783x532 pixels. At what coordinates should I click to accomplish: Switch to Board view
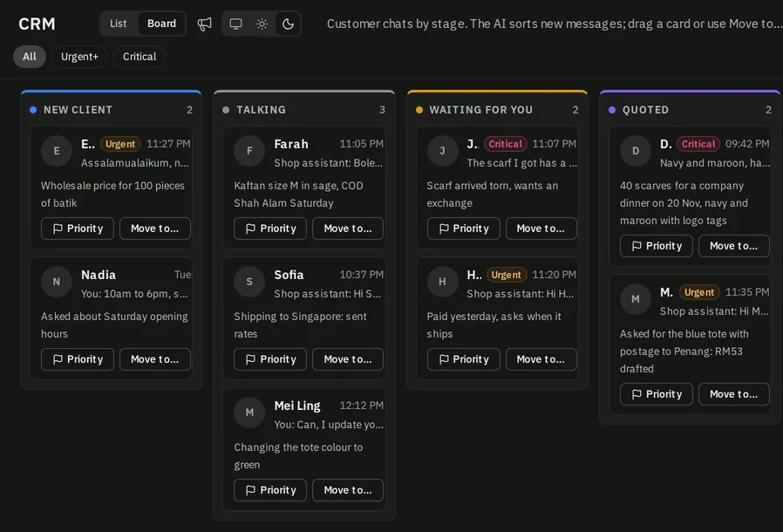161,24
